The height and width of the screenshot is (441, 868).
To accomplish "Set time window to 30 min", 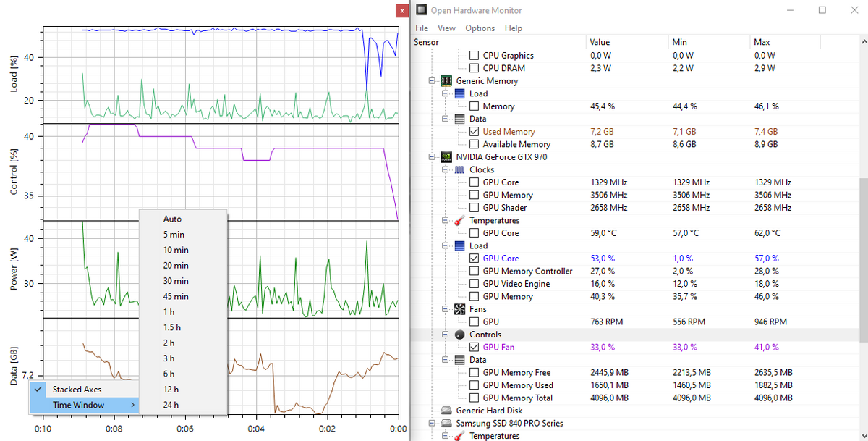I will (x=184, y=281).
